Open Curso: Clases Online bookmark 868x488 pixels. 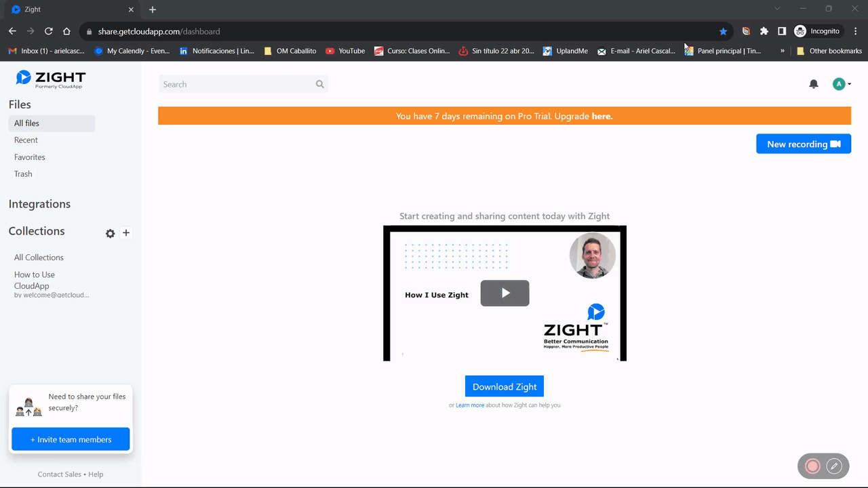point(412,51)
